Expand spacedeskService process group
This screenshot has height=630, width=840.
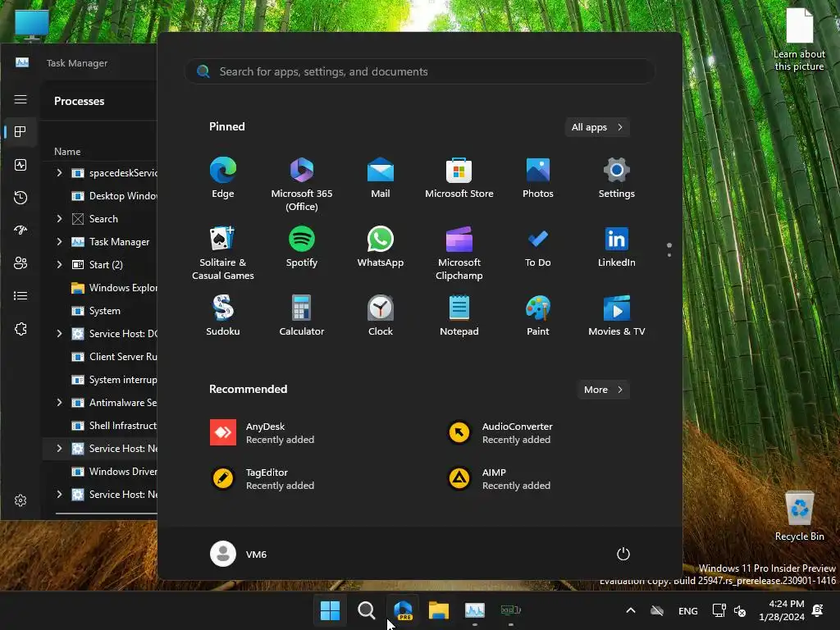click(59, 172)
